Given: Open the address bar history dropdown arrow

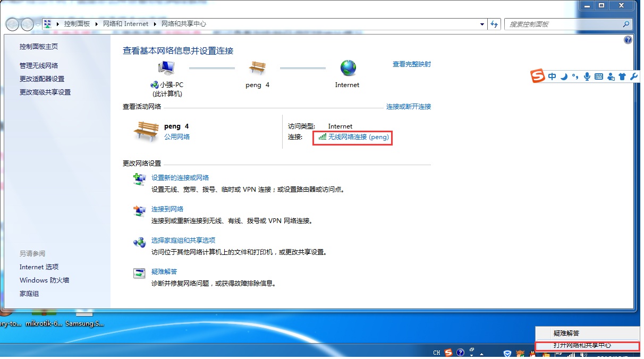Looking at the screenshot, I should tap(482, 24).
